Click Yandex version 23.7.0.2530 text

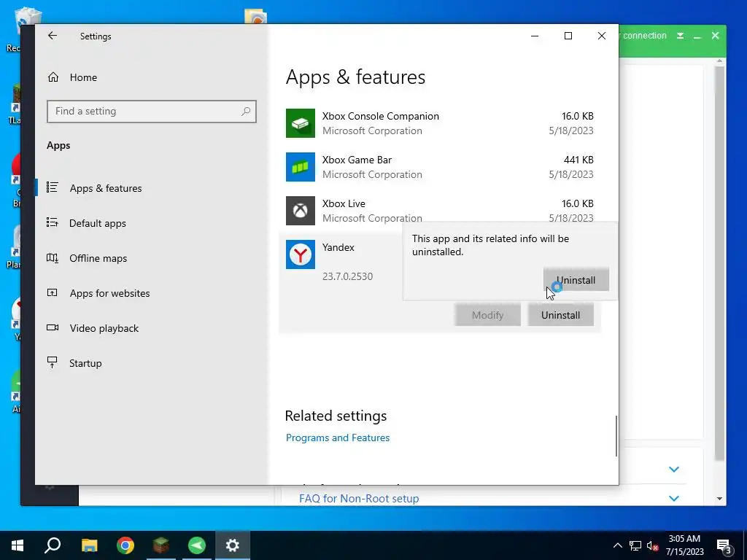pos(347,276)
